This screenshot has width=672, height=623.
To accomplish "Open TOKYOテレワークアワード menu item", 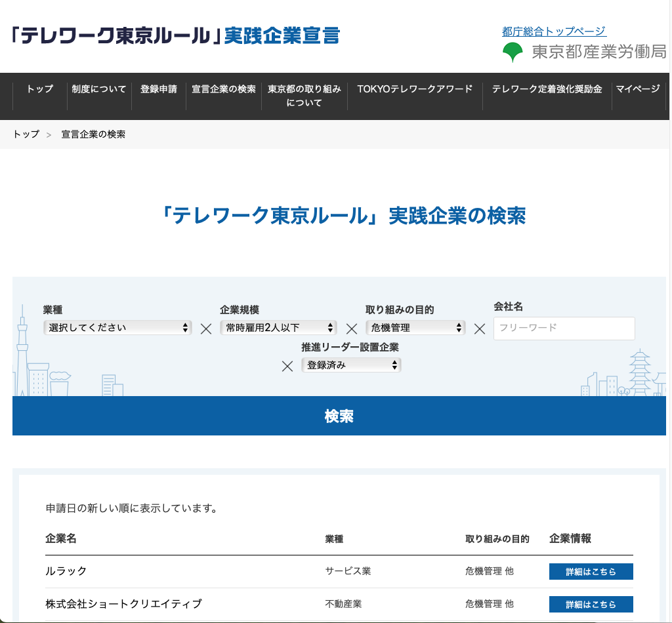I will (415, 89).
